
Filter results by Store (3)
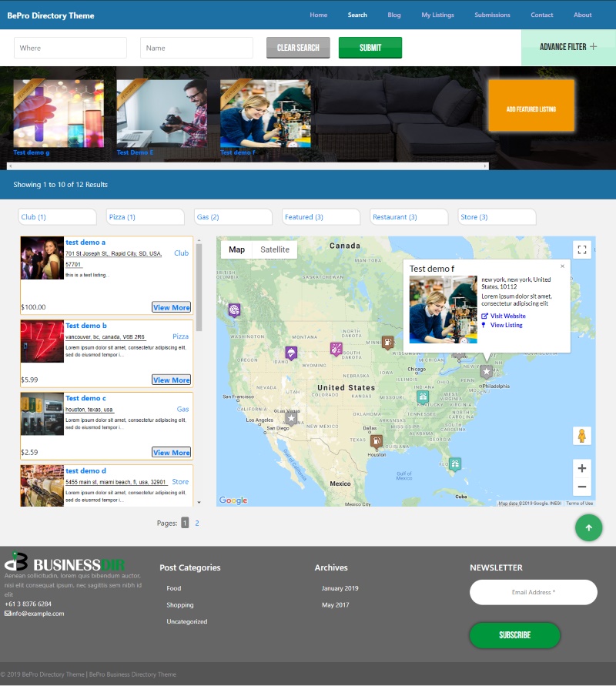point(497,217)
